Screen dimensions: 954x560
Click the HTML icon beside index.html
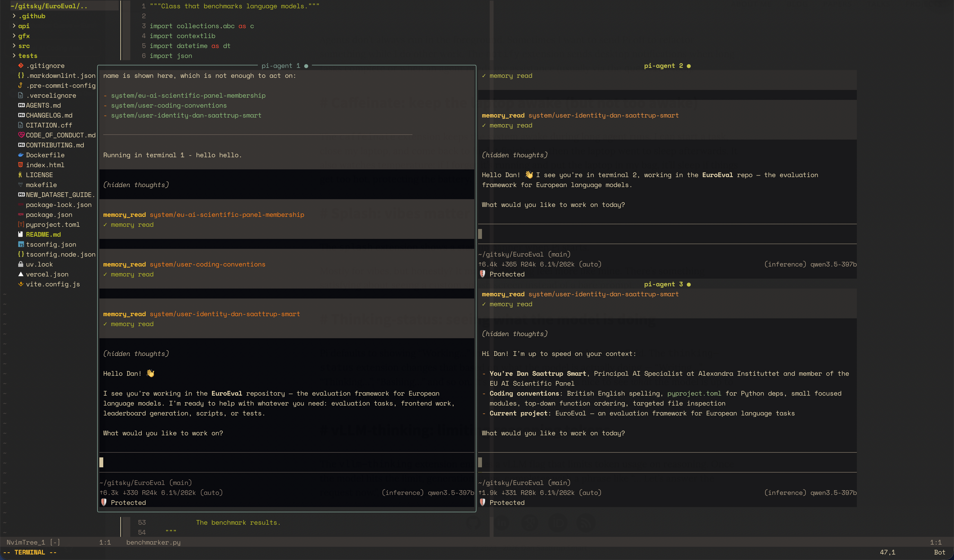(x=21, y=165)
